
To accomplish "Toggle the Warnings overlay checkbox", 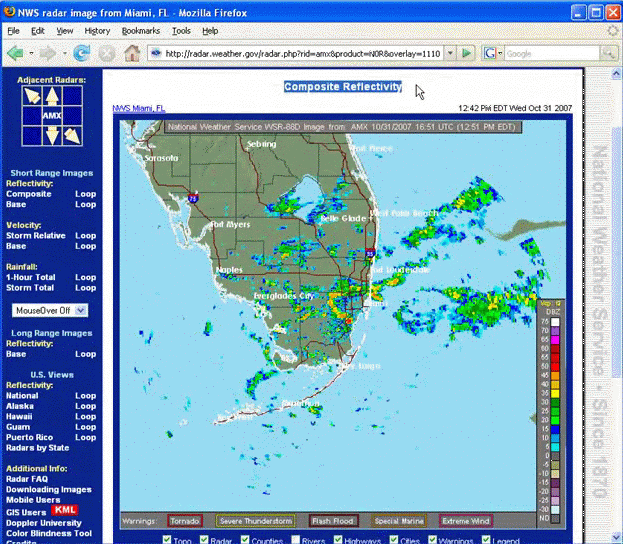I will click(432, 540).
